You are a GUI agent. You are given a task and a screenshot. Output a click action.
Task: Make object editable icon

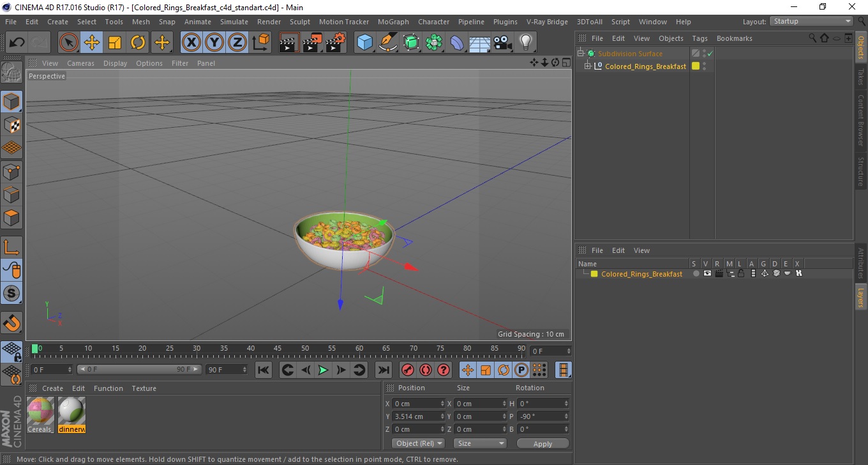[x=11, y=72]
